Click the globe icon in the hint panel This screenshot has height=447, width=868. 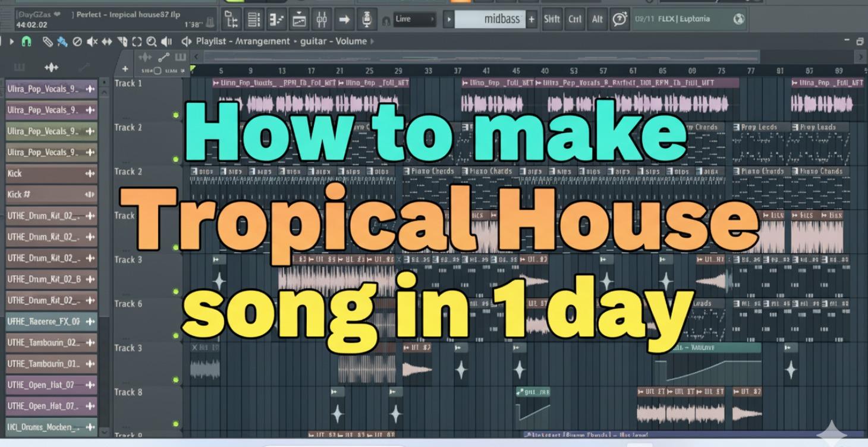739,19
